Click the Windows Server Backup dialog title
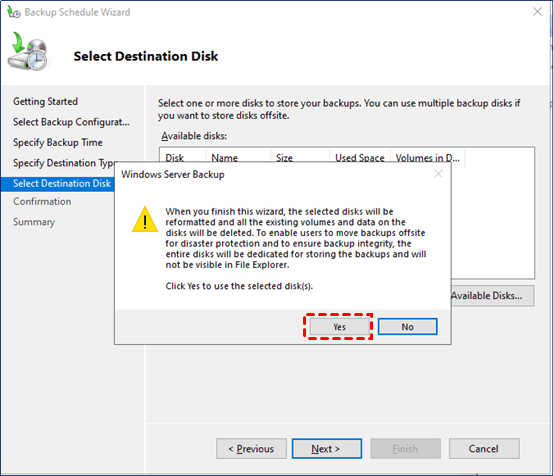 coord(172,175)
